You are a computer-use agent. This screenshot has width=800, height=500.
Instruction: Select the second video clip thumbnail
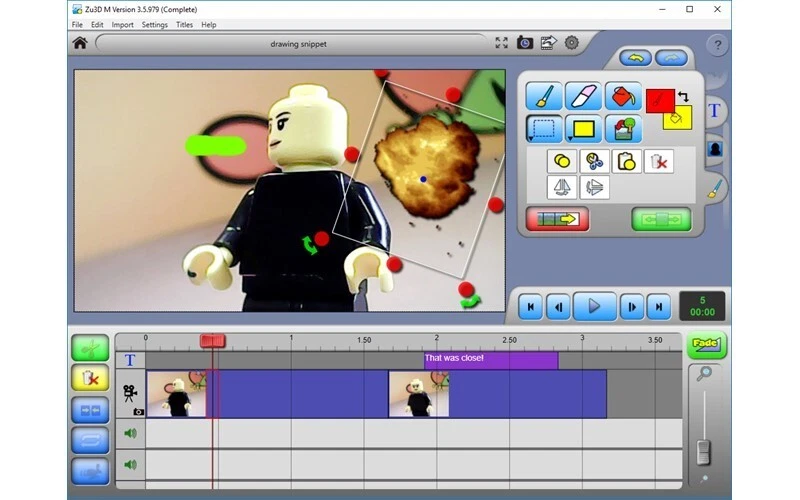[419, 394]
